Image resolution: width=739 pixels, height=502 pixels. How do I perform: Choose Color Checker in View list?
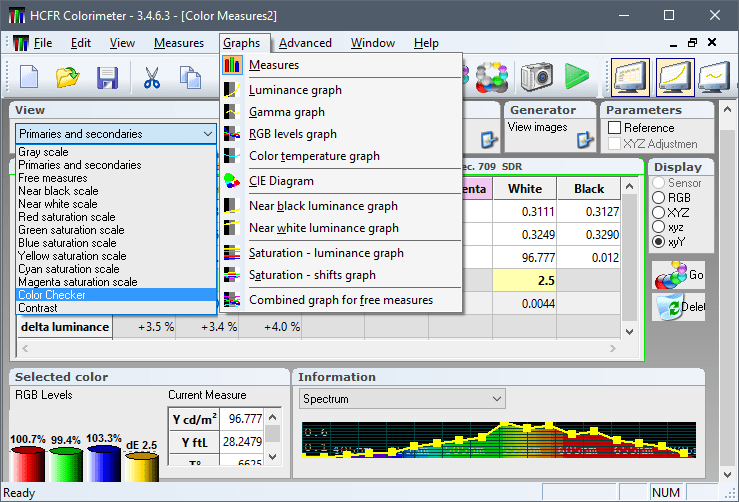coord(52,295)
